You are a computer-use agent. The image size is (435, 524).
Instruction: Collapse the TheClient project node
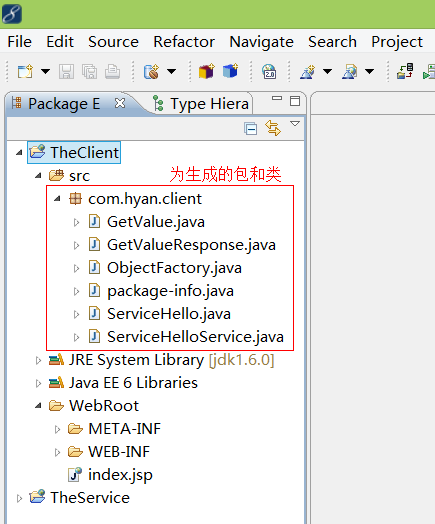[19, 153]
